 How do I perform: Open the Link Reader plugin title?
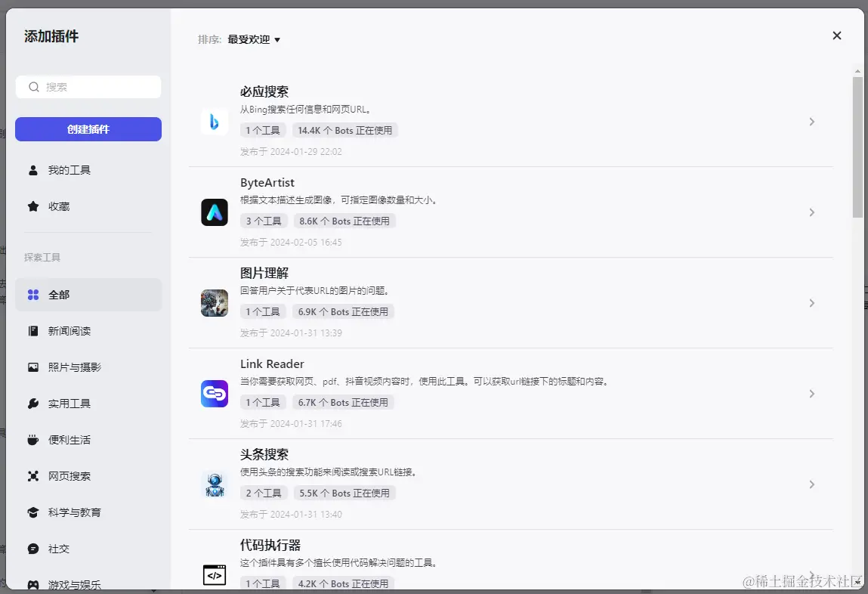point(273,364)
